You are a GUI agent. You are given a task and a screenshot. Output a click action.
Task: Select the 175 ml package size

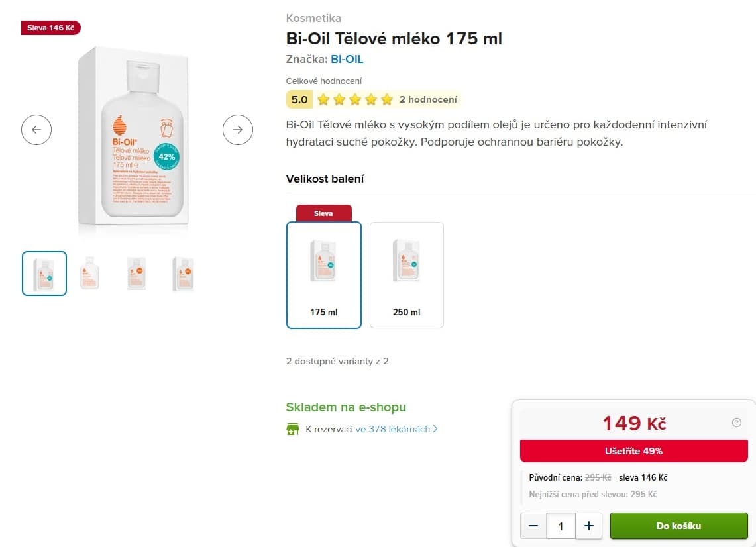click(x=324, y=275)
